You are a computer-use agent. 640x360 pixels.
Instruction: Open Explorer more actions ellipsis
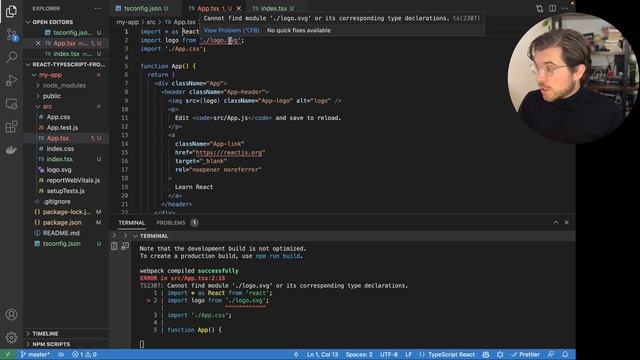tap(98, 8)
